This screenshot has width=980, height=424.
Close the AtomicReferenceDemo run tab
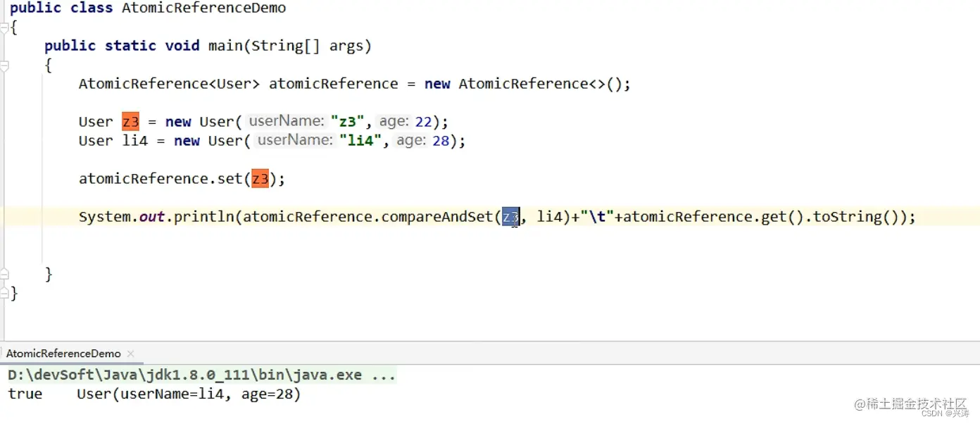(130, 354)
